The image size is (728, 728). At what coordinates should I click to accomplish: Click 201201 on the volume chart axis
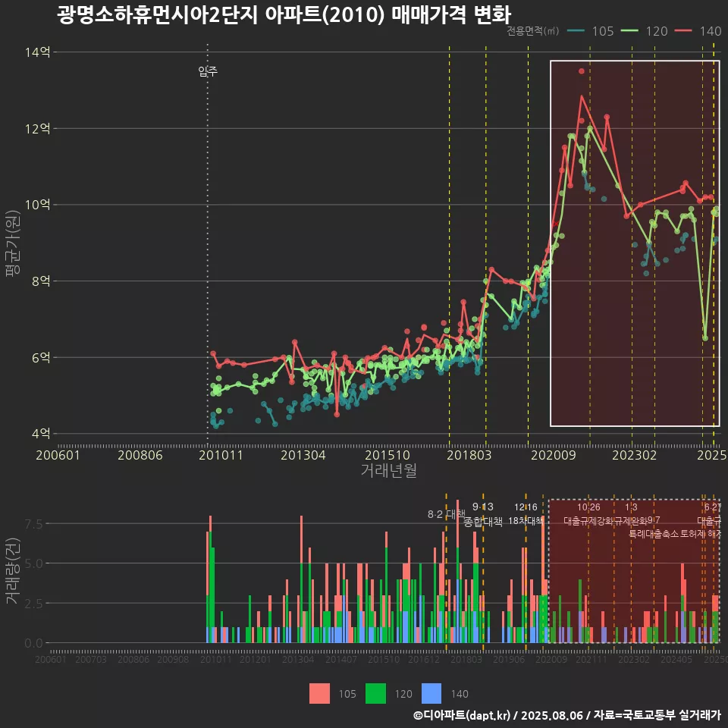[256, 659]
